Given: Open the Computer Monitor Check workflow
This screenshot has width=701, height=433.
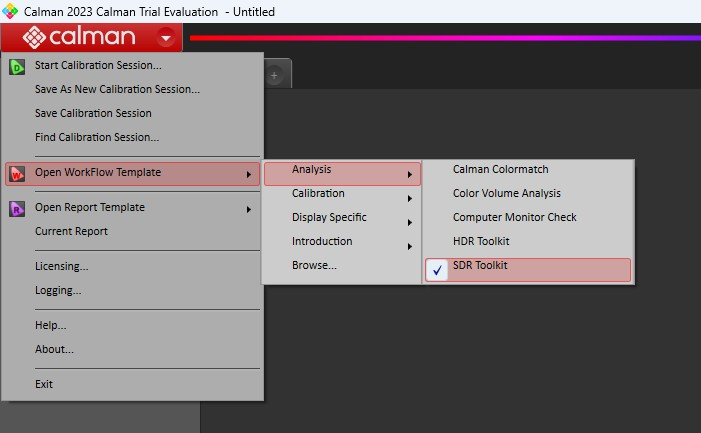Looking at the screenshot, I should click(x=515, y=218).
